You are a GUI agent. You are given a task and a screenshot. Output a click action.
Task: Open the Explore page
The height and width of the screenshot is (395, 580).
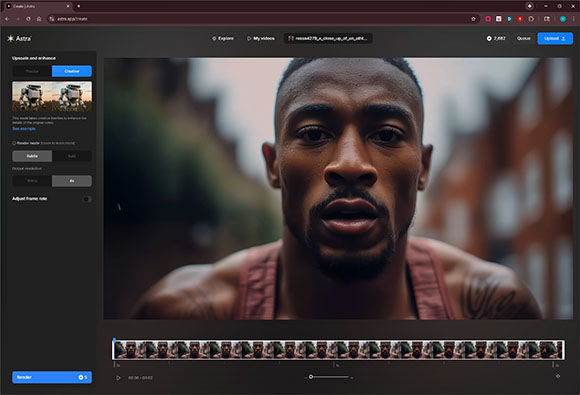pos(223,38)
